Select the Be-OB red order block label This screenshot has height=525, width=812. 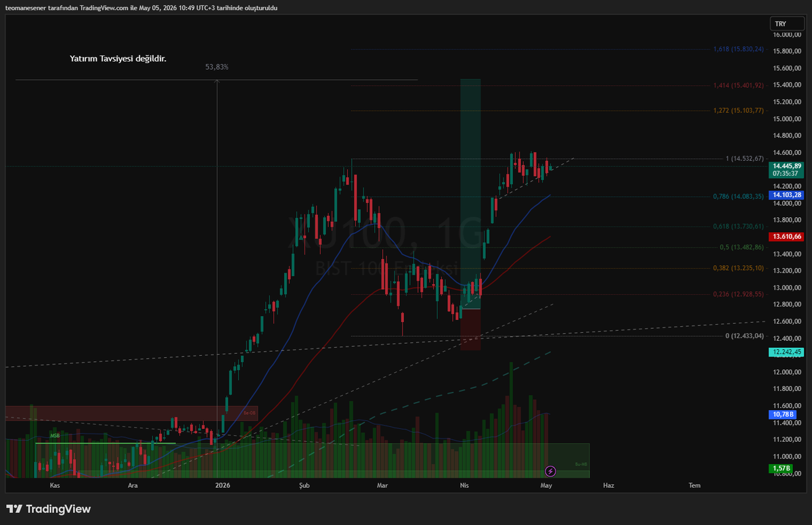[250, 413]
